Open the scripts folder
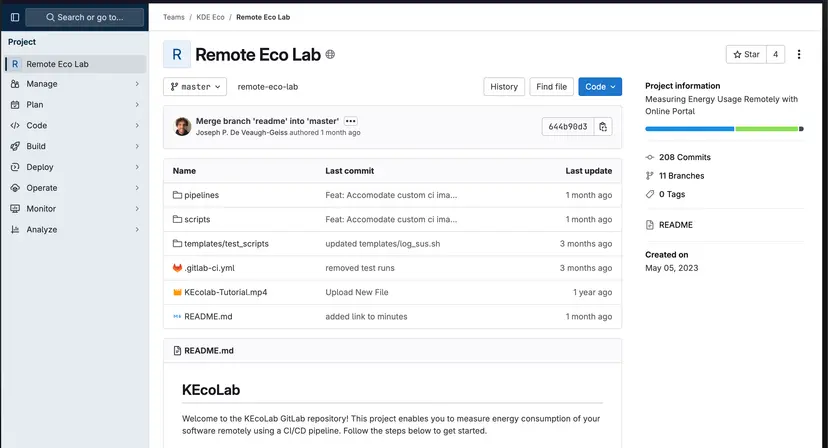The width and height of the screenshot is (828, 448). click(x=197, y=219)
